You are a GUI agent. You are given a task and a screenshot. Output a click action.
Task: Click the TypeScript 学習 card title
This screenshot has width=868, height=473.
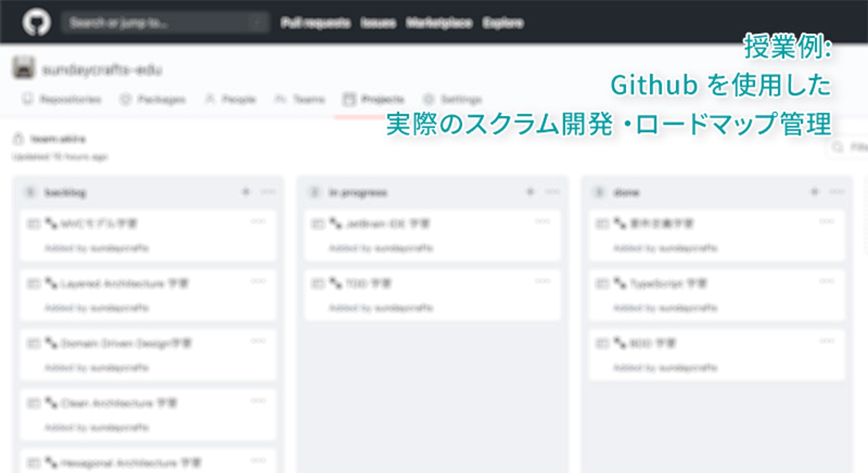tap(668, 284)
